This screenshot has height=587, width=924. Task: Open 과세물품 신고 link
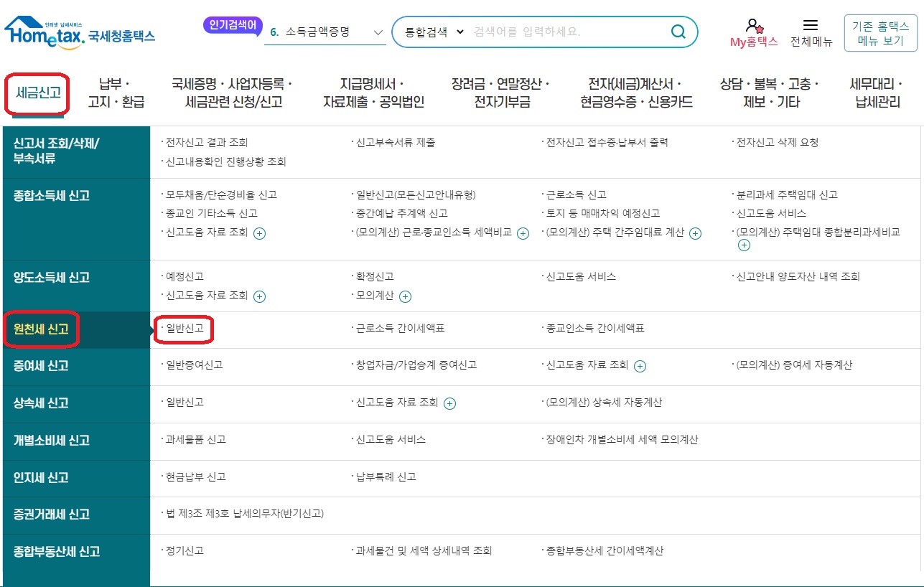196,440
